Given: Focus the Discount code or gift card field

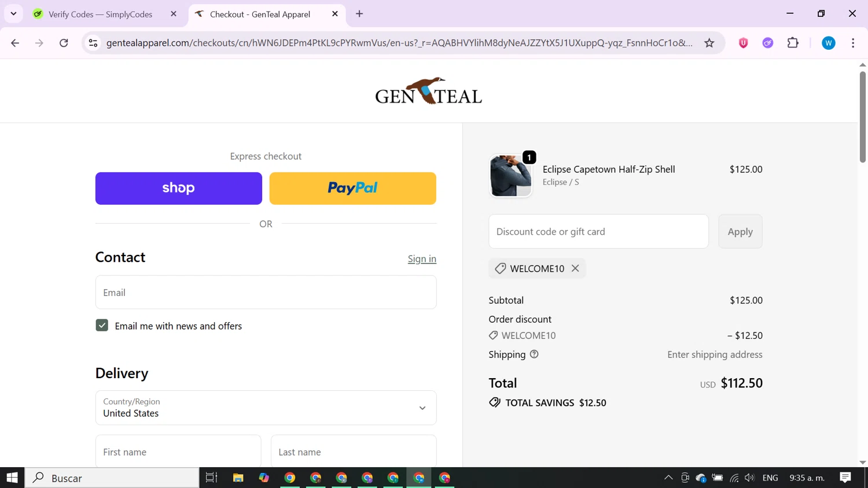Looking at the screenshot, I should (598, 231).
